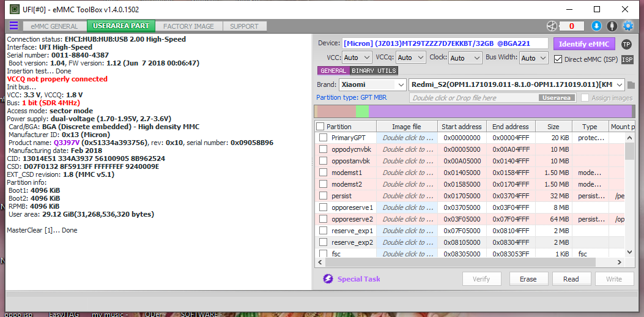Click the Write button
Image resolution: width=644 pixels, height=317 pixels.
tap(614, 279)
